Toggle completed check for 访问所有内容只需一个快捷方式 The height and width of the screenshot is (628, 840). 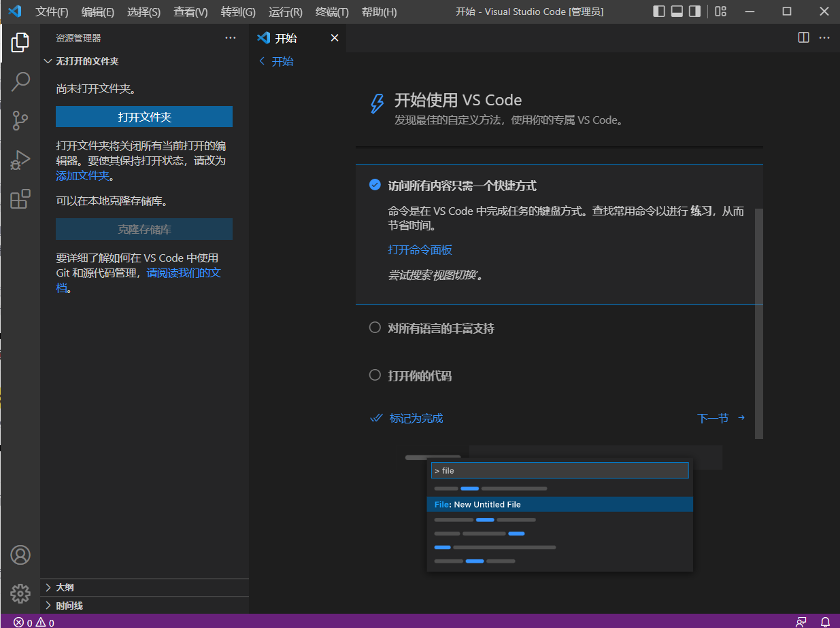tap(375, 185)
